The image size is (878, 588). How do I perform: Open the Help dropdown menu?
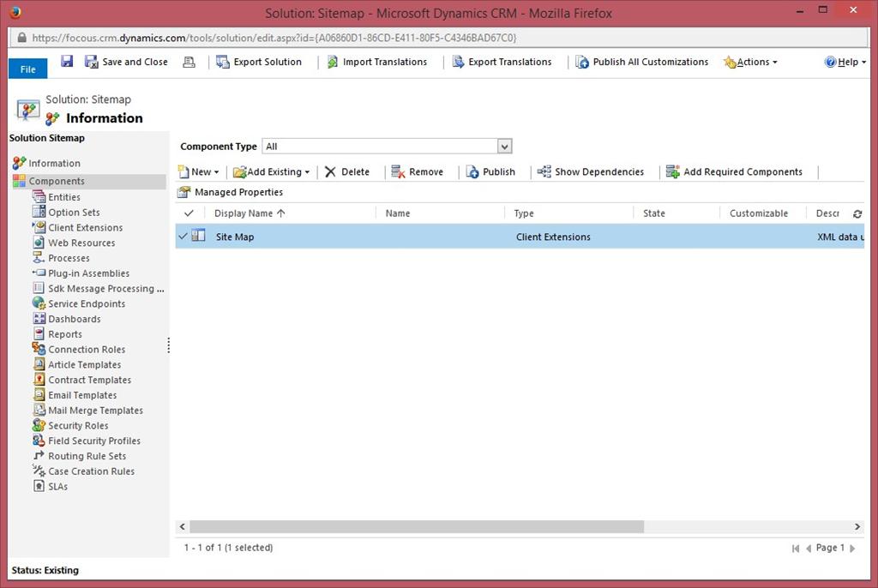[845, 62]
